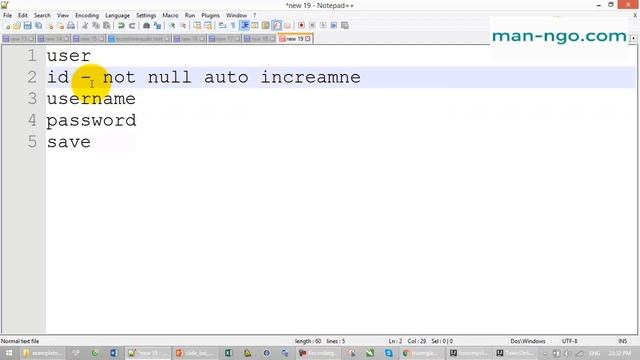Open the Macro menu

(x=171, y=16)
